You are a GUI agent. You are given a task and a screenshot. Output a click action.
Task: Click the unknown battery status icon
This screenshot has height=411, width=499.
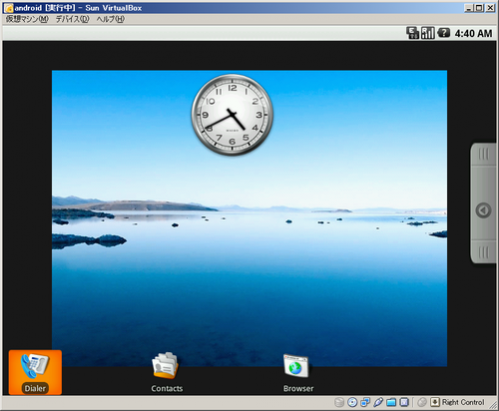tap(443, 33)
